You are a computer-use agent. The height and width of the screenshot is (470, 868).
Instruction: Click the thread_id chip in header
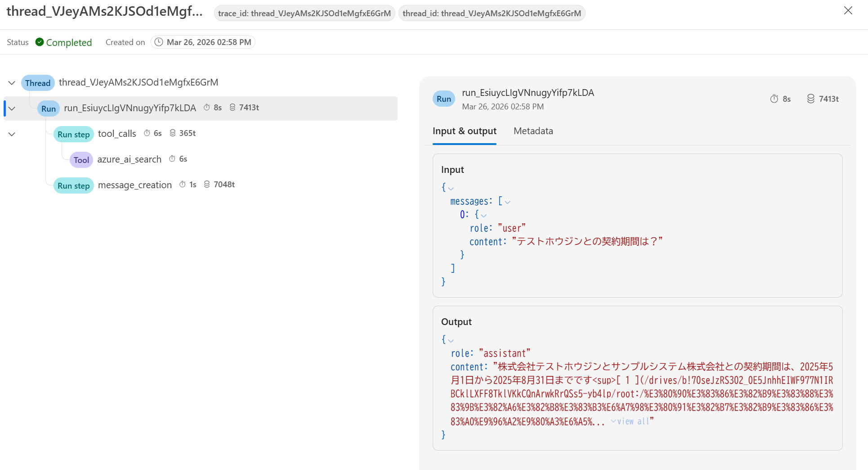(x=492, y=13)
